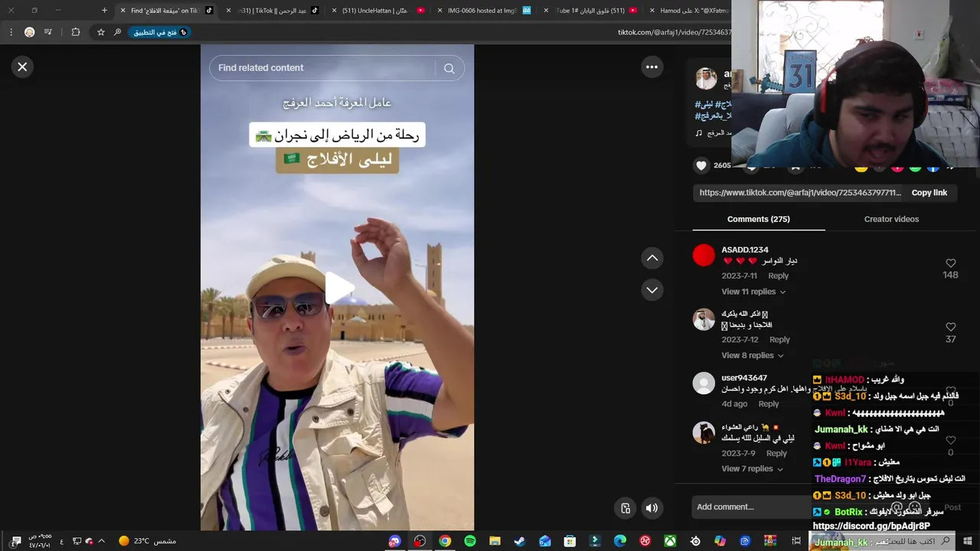Open Spotify from the taskbar
980x551 pixels.
click(470, 541)
